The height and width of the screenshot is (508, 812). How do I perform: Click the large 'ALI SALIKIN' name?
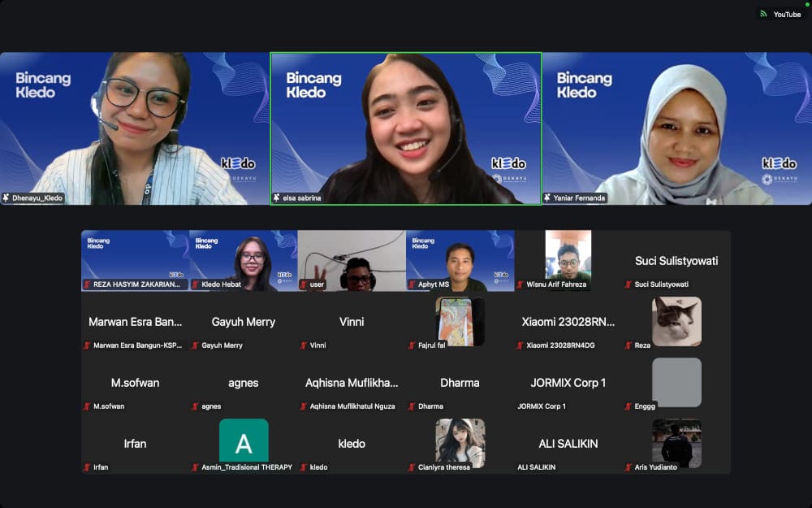click(568, 444)
